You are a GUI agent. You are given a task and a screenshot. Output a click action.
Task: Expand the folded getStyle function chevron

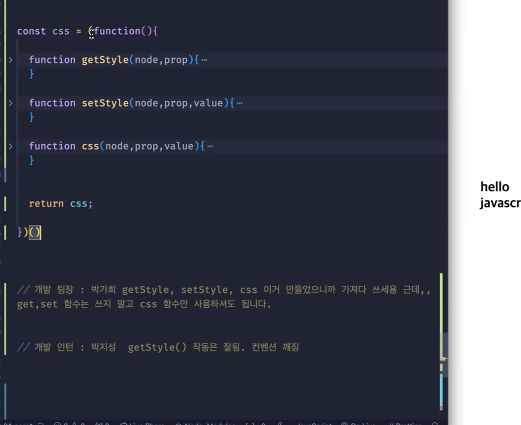11,60
